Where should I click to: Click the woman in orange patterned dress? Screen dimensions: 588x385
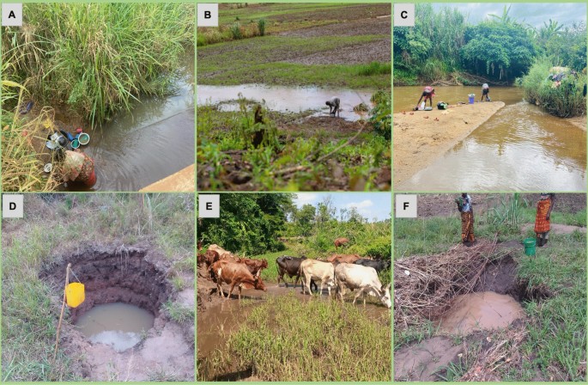[543, 219]
